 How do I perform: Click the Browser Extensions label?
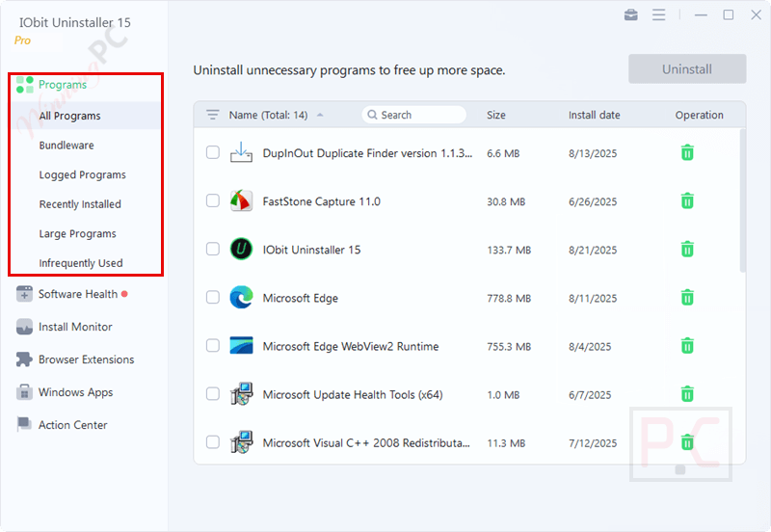[86, 359]
